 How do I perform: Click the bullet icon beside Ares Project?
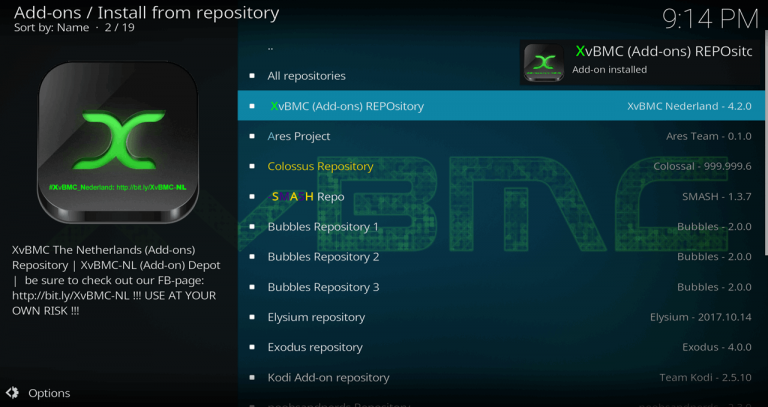point(252,136)
